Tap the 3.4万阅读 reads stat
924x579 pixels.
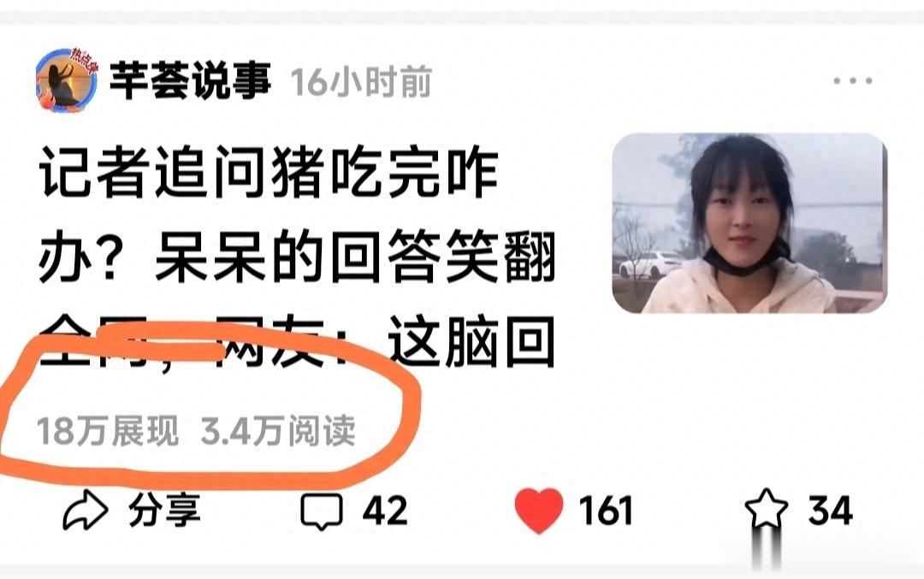point(278,430)
